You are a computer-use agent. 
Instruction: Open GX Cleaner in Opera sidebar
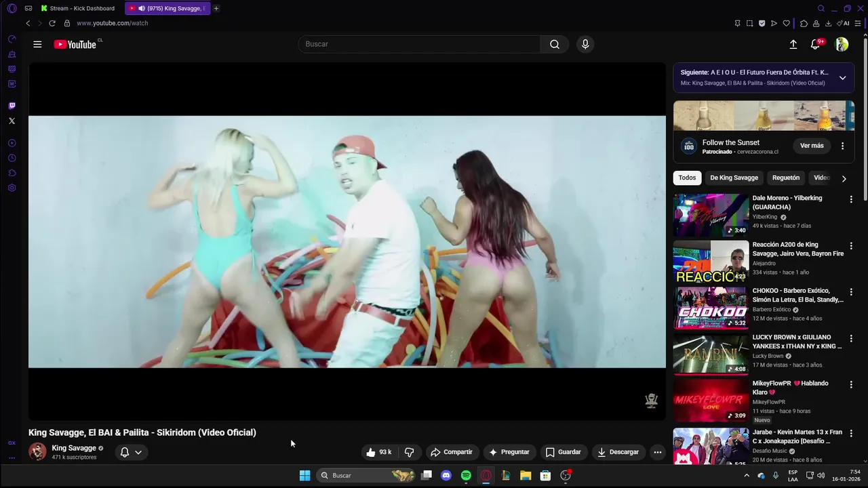pyautogui.click(x=12, y=54)
